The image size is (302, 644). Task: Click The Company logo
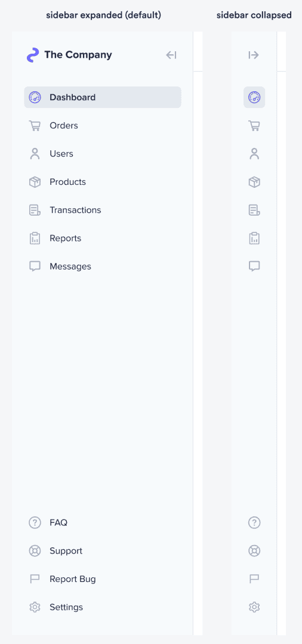69,55
